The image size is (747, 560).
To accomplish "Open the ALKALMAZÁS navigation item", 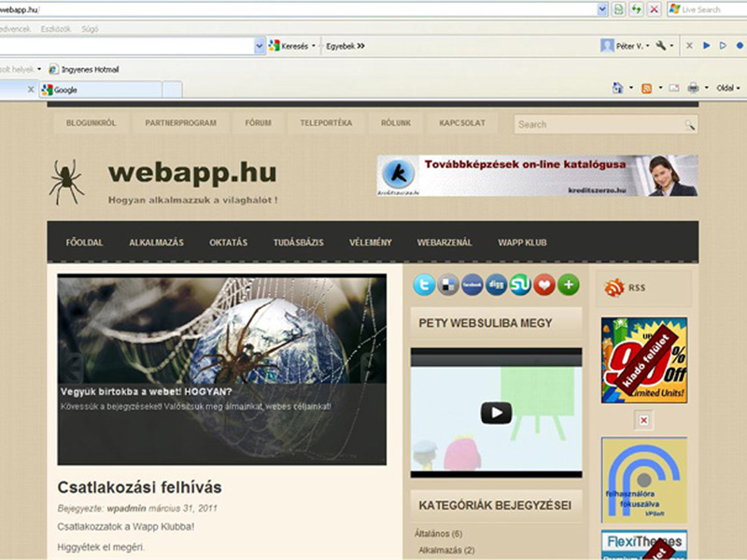I will 156,243.
